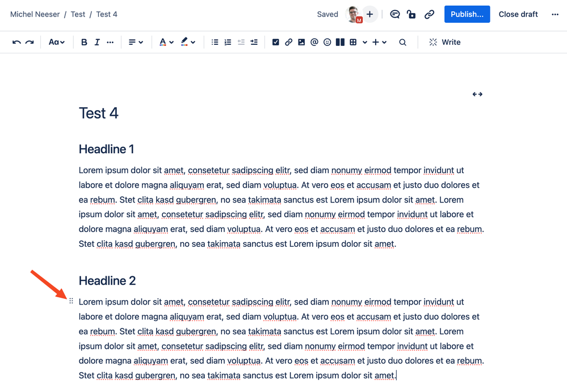Open the Test 4 breadcrumb

point(107,14)
